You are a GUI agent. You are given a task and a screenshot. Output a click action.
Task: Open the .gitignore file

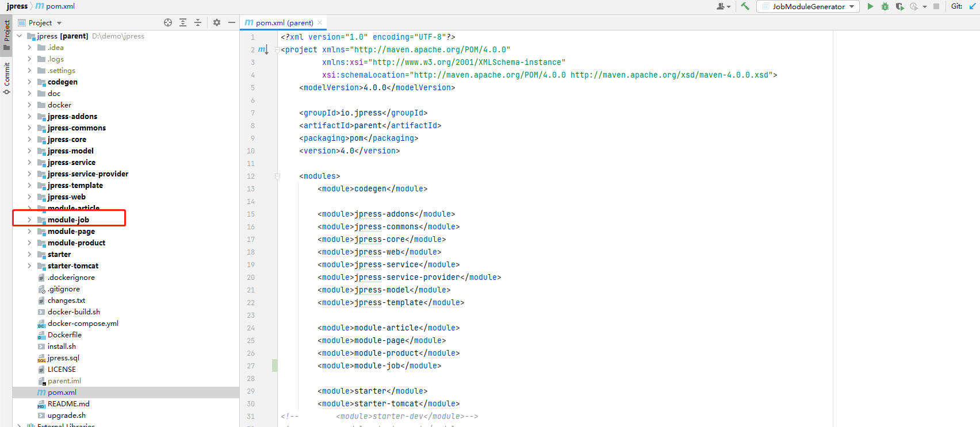(63, 289)
